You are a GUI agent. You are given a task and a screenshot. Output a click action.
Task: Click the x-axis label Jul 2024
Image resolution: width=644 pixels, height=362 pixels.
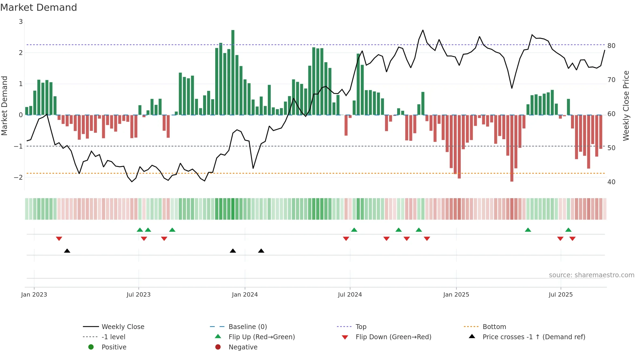tap(350, 294)
